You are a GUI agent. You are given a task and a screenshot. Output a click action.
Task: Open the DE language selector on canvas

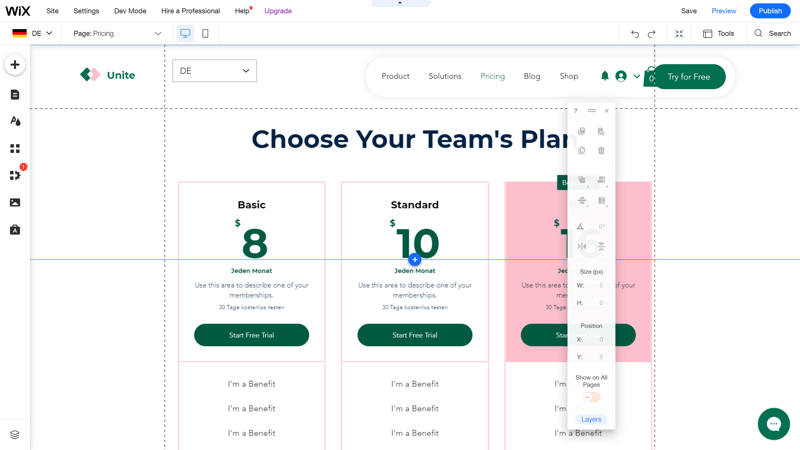point(214,71)
